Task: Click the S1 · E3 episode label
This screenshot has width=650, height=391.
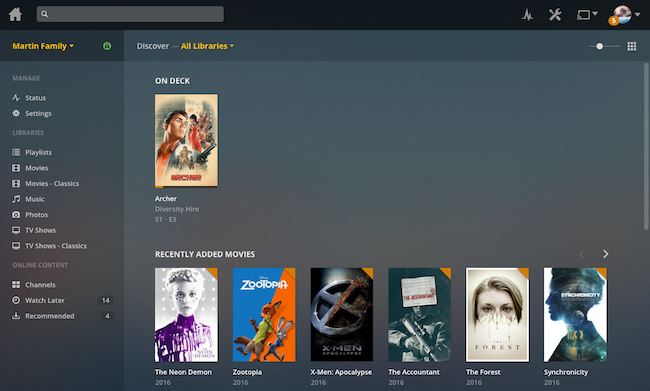Action: (165, 219)
